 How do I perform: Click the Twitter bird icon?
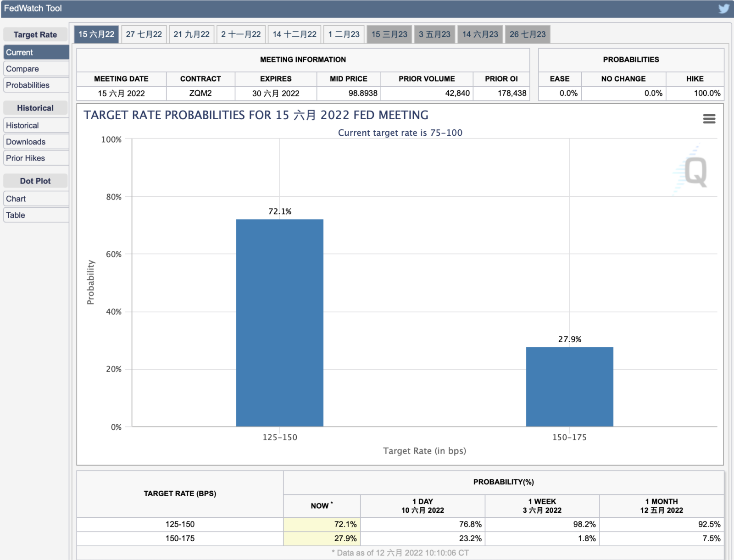tap(723, 9)
